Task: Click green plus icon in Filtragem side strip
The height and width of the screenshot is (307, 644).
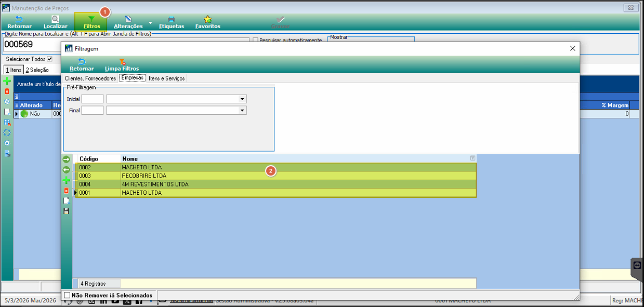Action: 66,180
